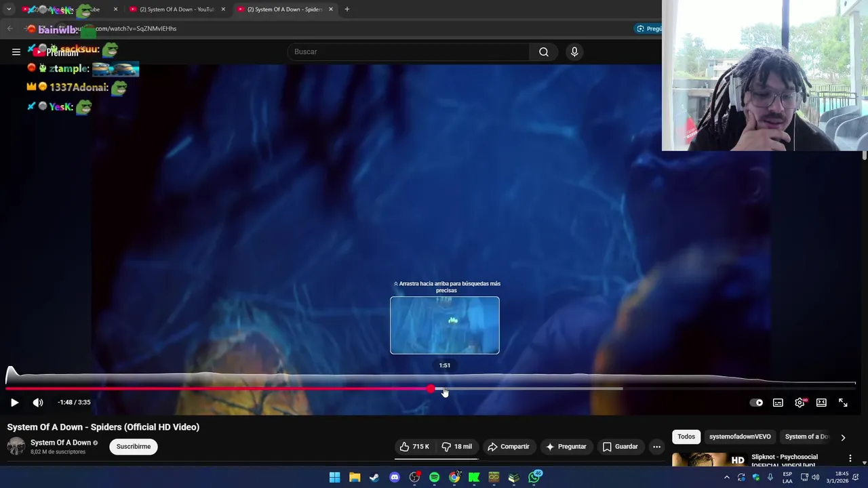This screenshot has width=868, height=488.
Task: Click the red playhead on progress bar
Action: point(431,388)
